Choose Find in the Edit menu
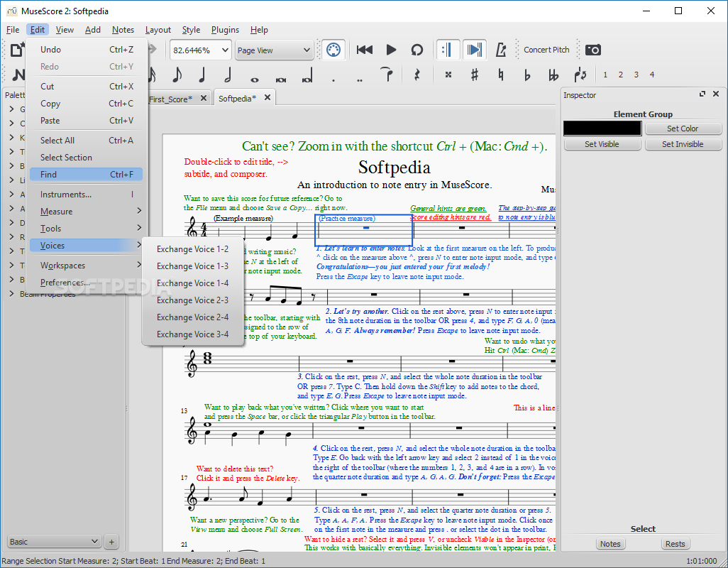Viewport: 728px width, 568px height. [86, 174]
